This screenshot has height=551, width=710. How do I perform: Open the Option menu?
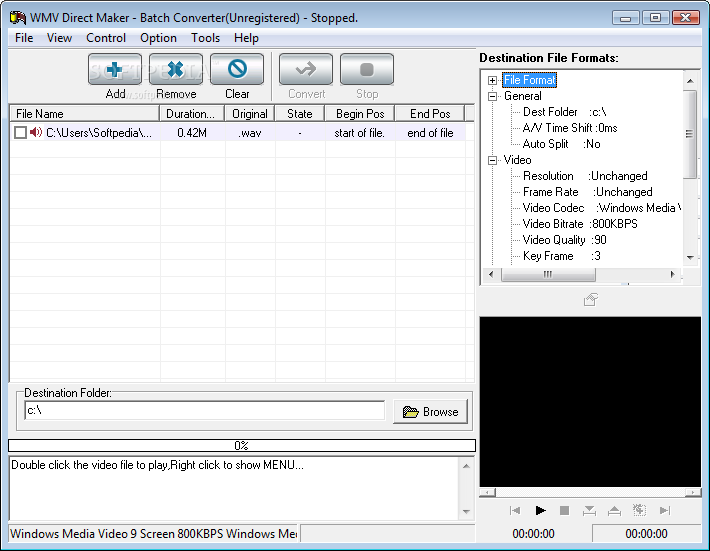click(158, 38)
